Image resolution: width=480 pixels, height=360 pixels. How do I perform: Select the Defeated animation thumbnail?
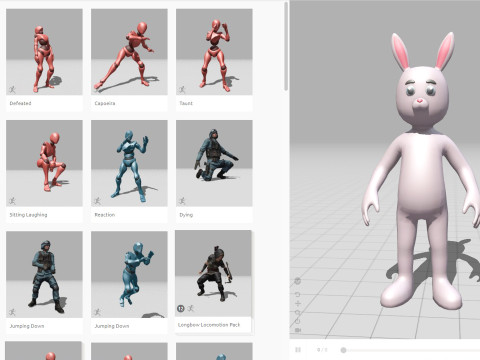click(x=44, y=52)
